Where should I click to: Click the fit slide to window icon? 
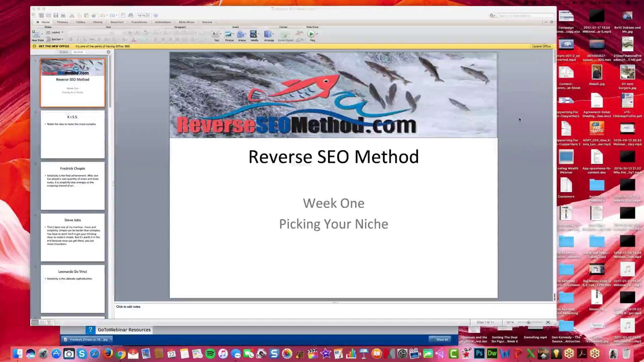coord(548,322)
